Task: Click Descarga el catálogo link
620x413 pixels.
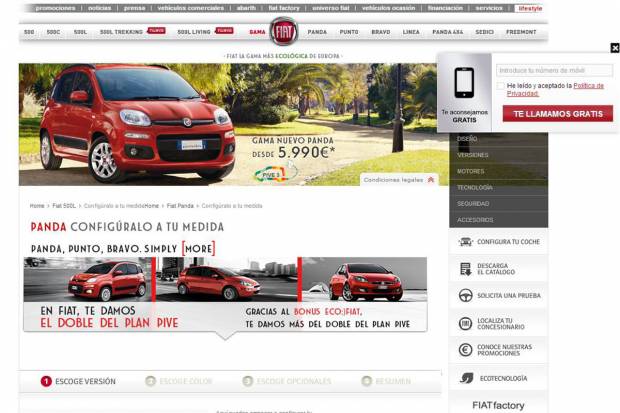Action: pyautogui.click(x=496, y=269)
